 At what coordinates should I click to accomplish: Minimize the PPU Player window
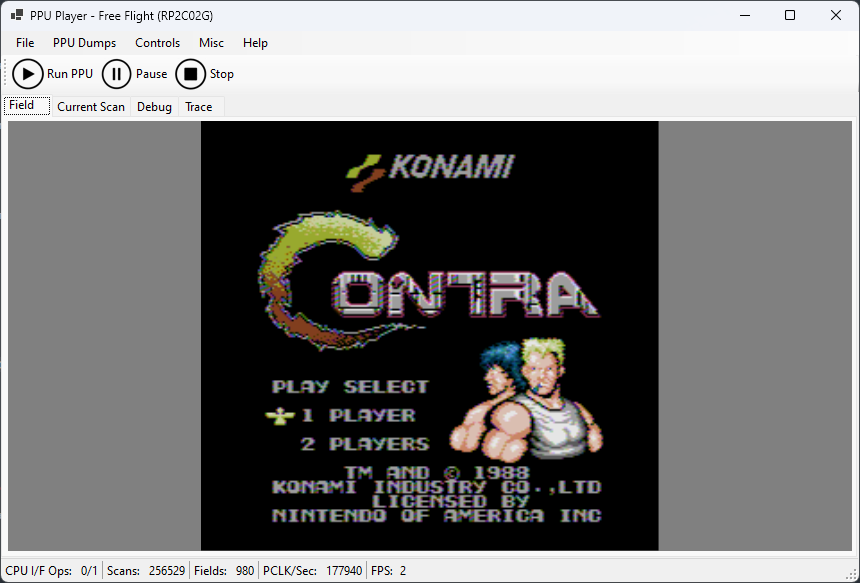pyautogui.click(x=745, y=15)
